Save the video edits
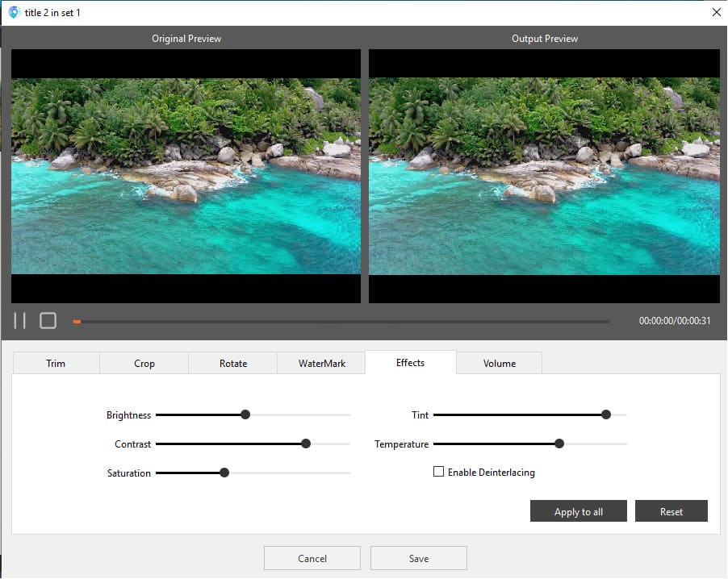Viewport: 728px width, 579px height. click(x=418, y=558)
